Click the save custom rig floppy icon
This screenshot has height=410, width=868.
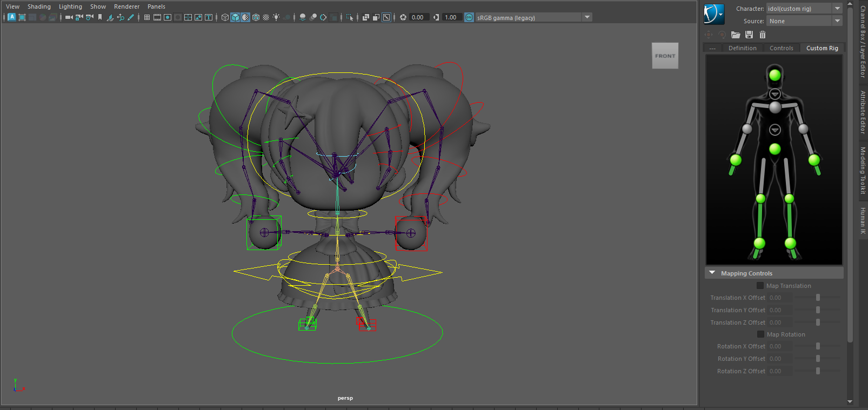(x=749, y=35)
